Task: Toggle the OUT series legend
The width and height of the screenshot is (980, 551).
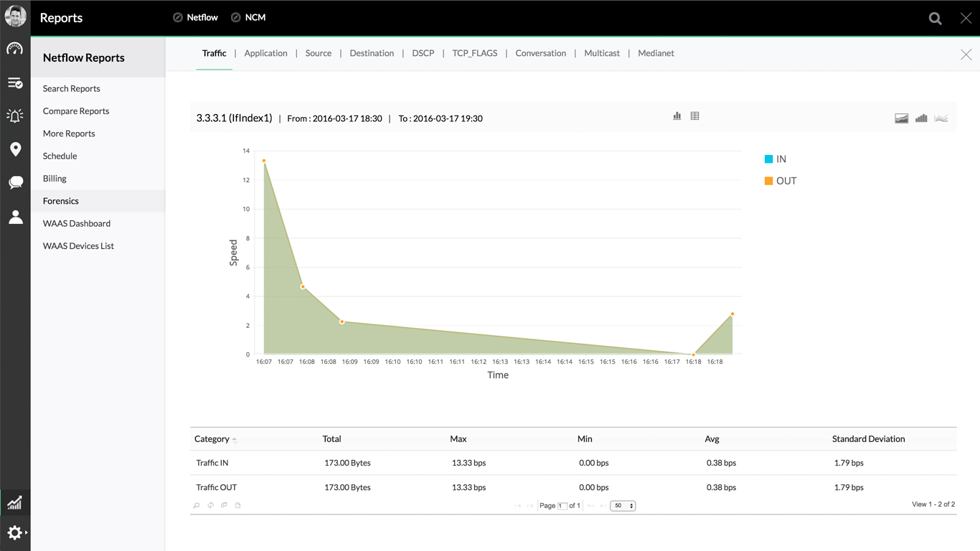Action: tap(781, 181)
